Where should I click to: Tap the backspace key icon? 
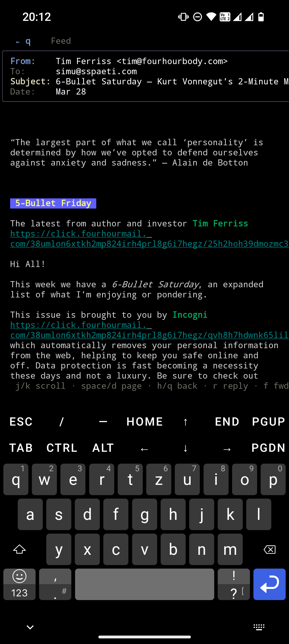click(270, 549)
